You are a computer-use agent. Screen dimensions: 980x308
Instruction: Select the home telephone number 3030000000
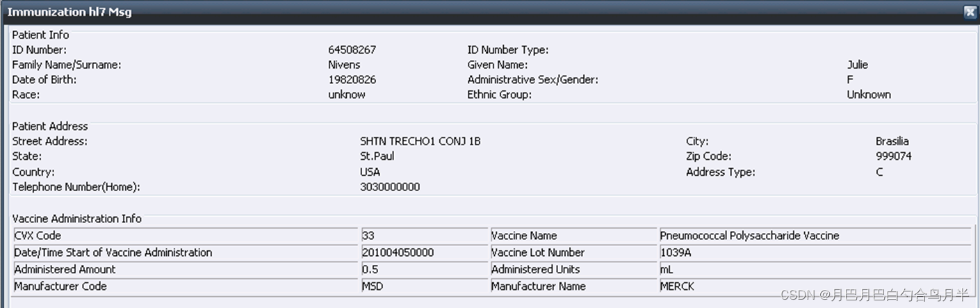click(390, 187)
